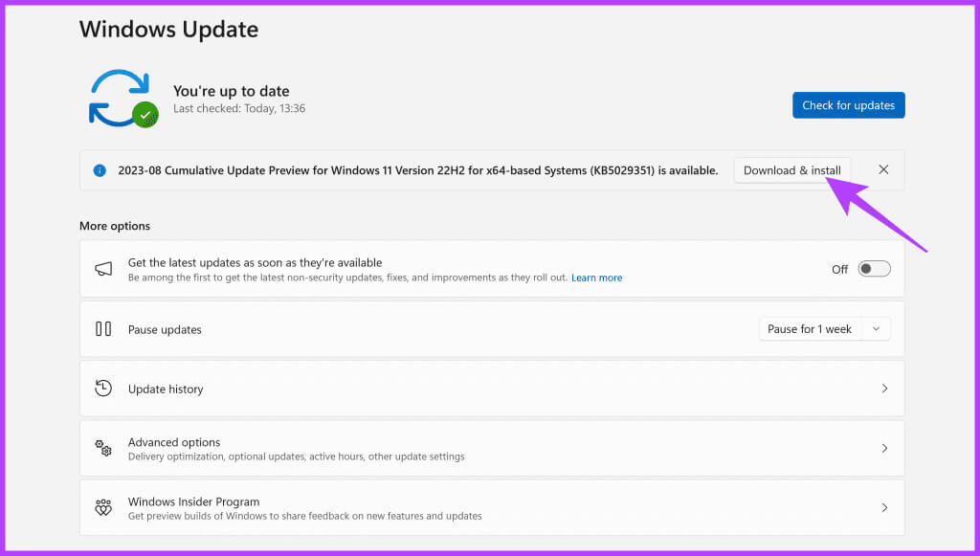Click the pause icon next to Pause updates
The image size is (980, 556).
(103, 328)
